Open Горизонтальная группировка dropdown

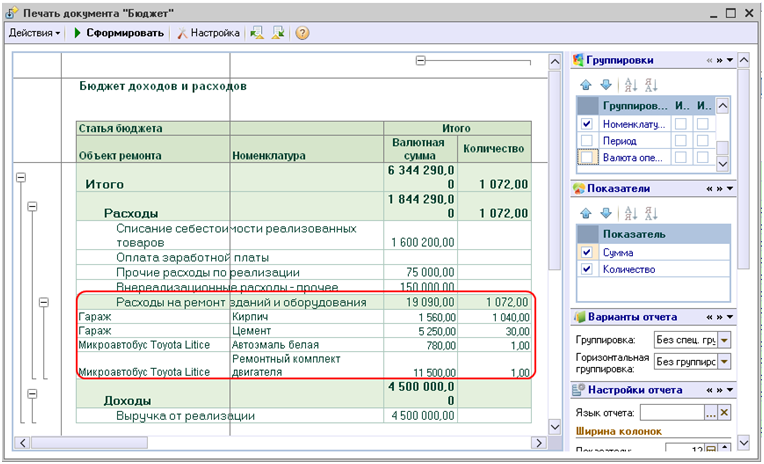[x=724, y=364]
